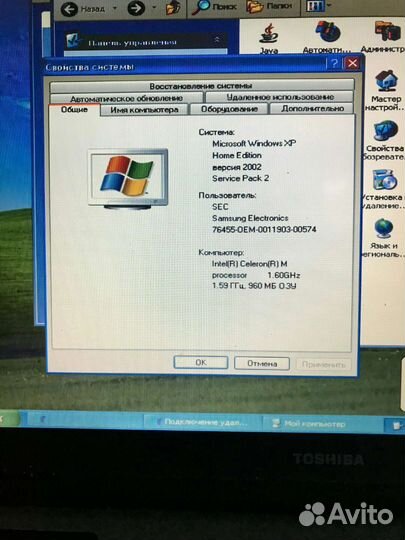The height and width of the screenshot is (540, 405).
Task: Open the Дополнительно tab
Action: click(x=312, y=108)
